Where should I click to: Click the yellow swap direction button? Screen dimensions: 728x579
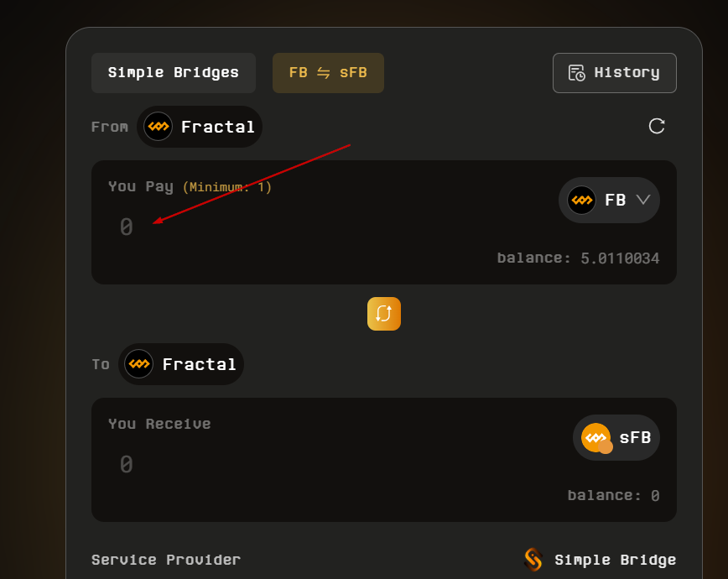point(384,314)
